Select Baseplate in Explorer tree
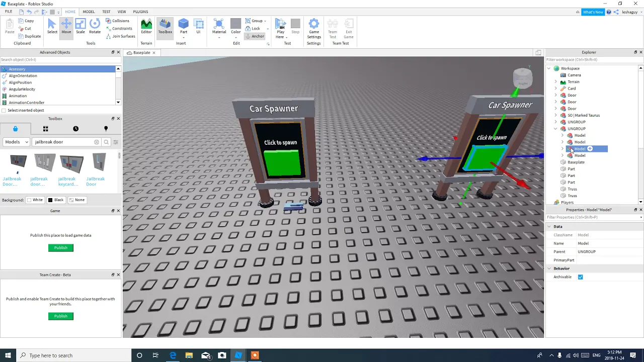Screen dimensions: 644x362 (576, 162)
